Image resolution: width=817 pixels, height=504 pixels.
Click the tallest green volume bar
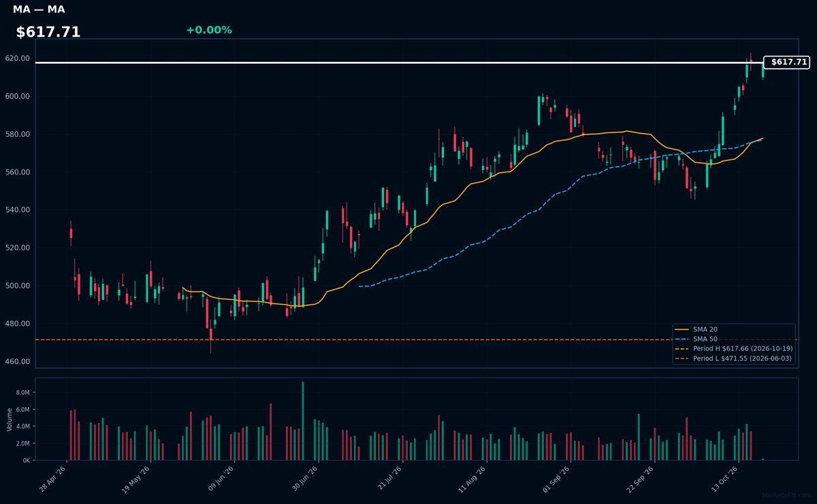pos(303,421)
